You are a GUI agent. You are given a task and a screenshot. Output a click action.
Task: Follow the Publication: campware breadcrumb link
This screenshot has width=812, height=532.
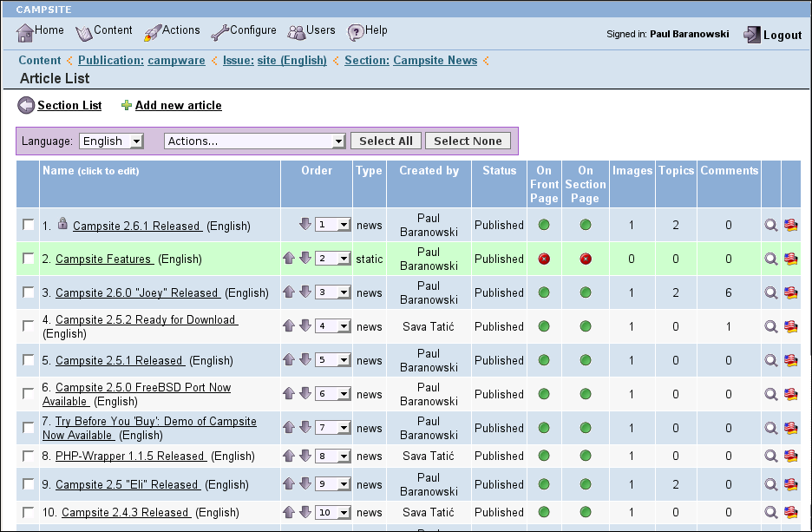tap(141, 60)
